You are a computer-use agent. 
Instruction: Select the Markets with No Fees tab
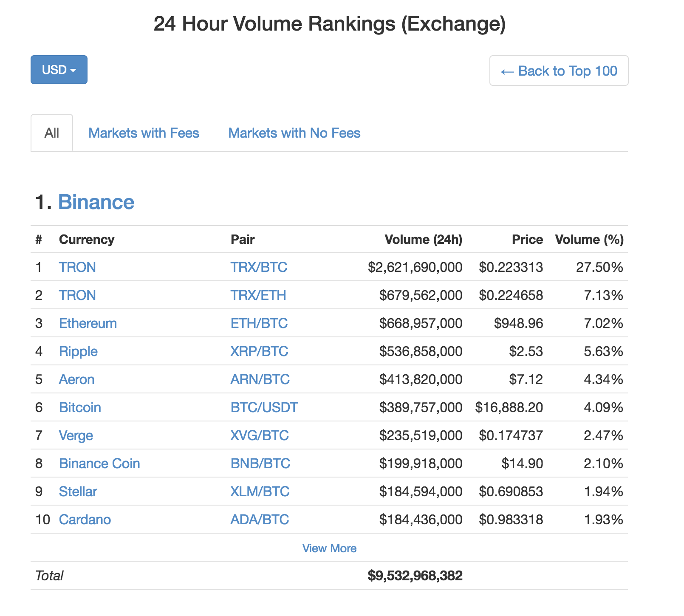294,133
